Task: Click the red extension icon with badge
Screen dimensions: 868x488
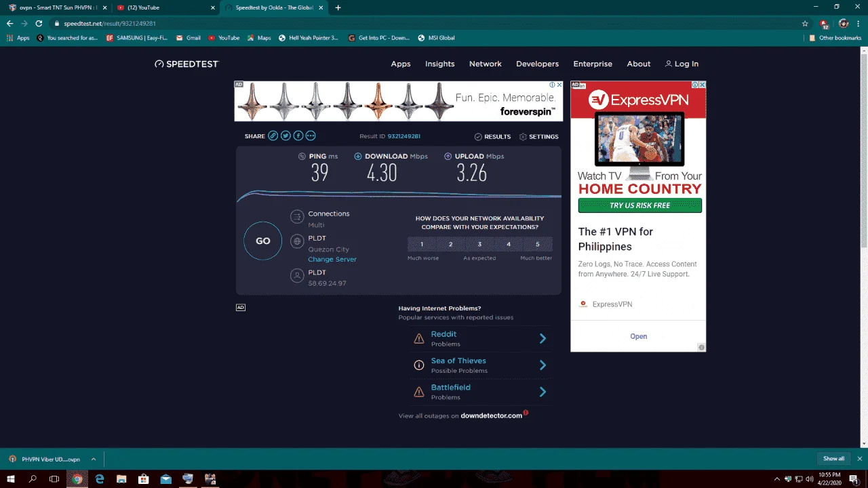Action: (824, 23)
